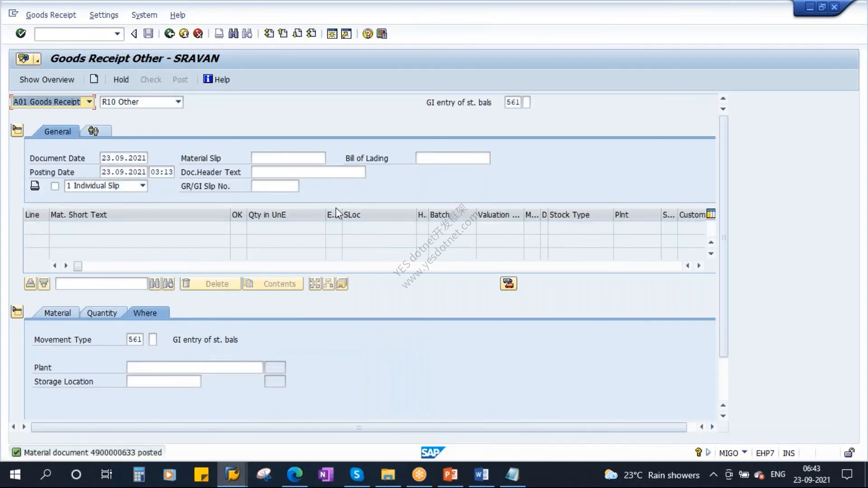This screenshot has height=488, width=868.
Task: Click the Stock Type column header
Action: tap(581, 215)
